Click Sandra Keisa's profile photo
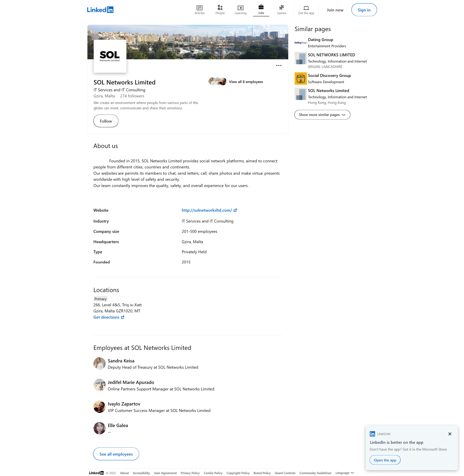 (x=99, y=364)
